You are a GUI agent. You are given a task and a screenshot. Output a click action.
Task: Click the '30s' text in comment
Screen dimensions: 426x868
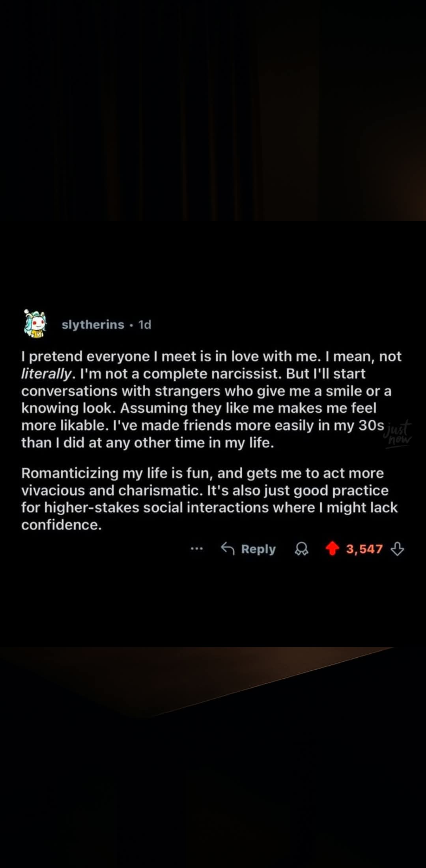(x=371, y=425)
